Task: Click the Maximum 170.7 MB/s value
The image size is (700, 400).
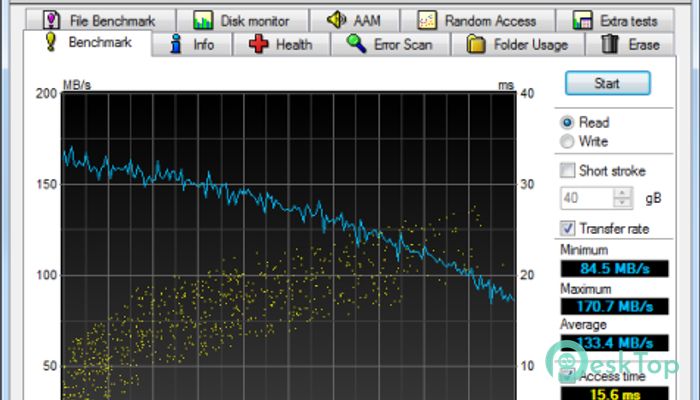Action: click(615, 306)
